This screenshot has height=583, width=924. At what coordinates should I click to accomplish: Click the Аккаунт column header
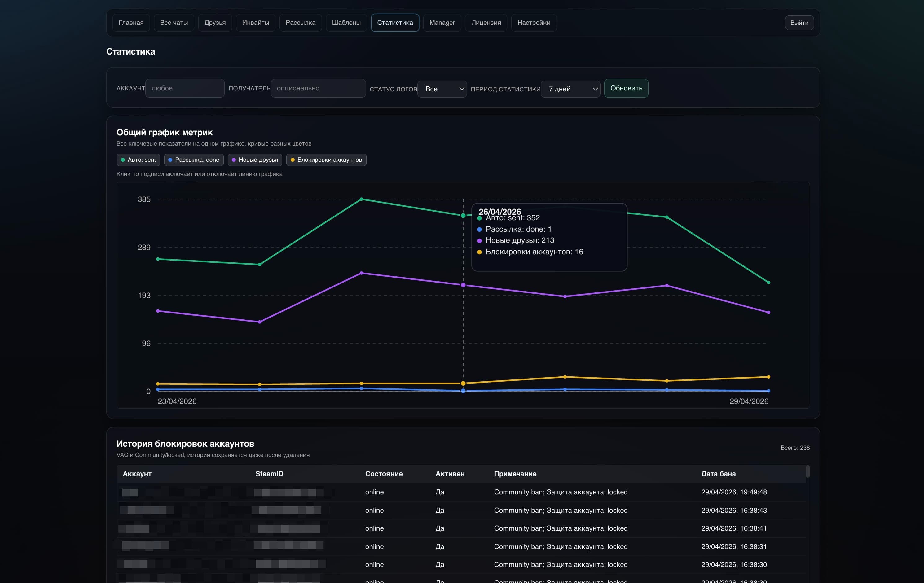pyautogui.click(x=137, y=474)
